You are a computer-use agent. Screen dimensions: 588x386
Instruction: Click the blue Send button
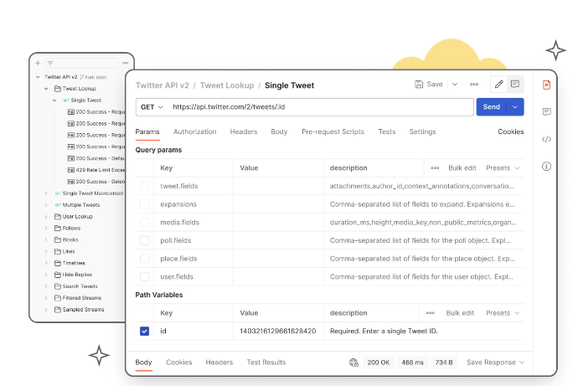click(x=491, y=107)
